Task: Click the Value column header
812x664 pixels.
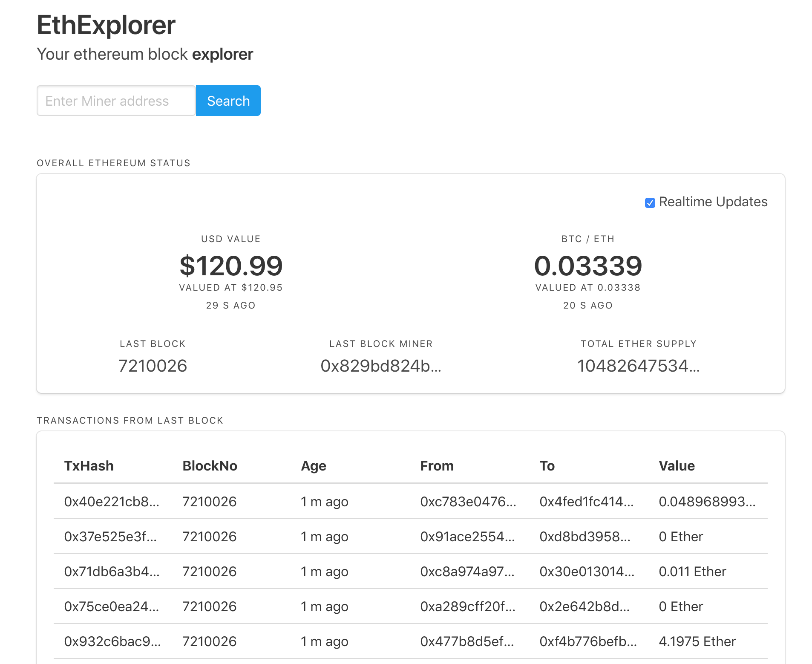Action: 677,466
